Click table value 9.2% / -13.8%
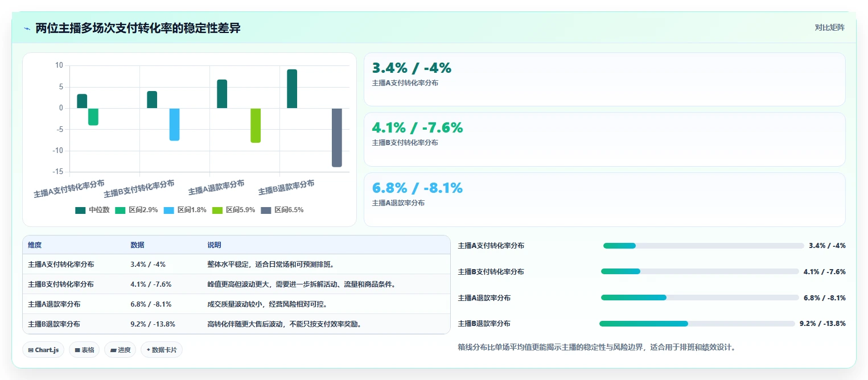 point(153,324)
